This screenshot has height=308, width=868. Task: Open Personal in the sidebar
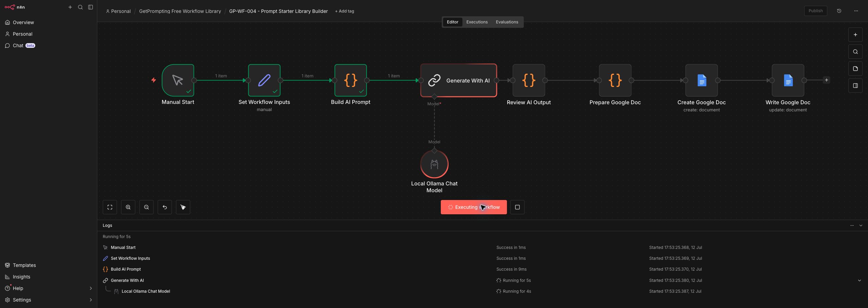pyautogui.click(x=48, y=34)
